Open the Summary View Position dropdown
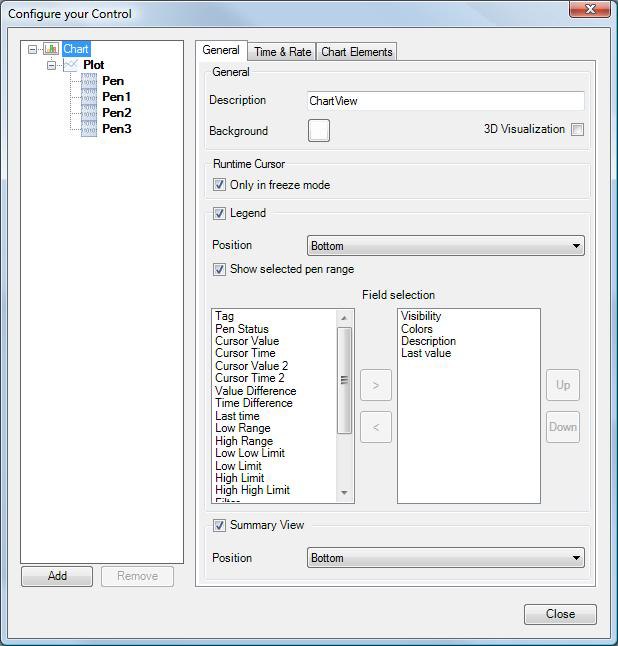Image resolution: width=618 pixels, height=646 pixels. 445,558
